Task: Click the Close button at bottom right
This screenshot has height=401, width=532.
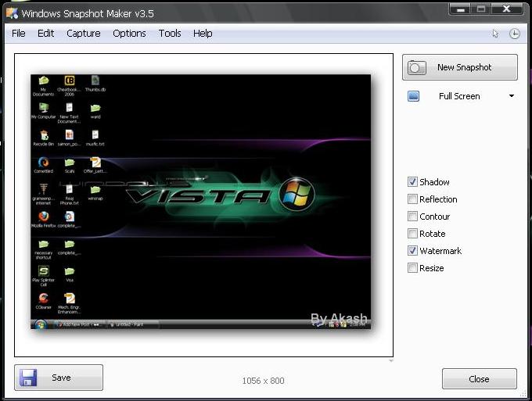Action: click(479, 378)
